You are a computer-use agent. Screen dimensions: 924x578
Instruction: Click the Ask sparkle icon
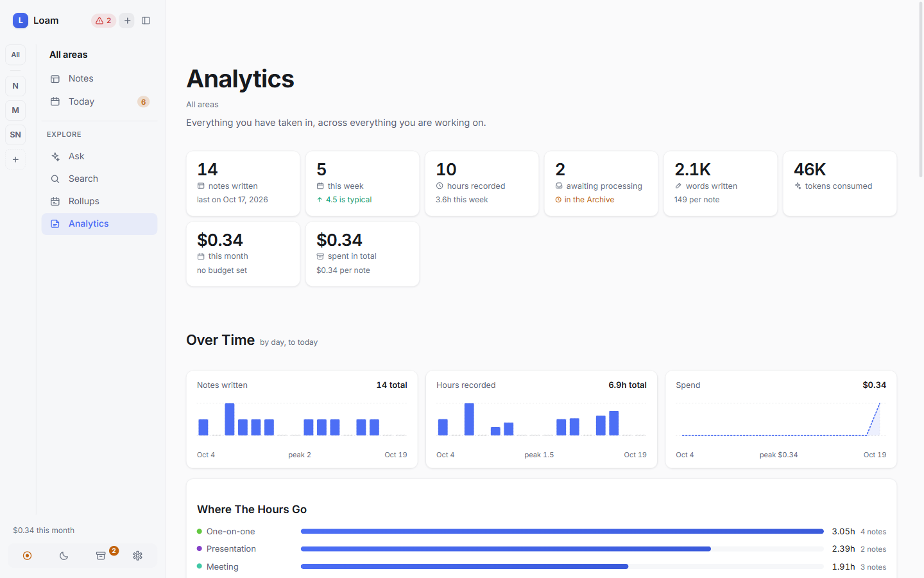point(55,156)
